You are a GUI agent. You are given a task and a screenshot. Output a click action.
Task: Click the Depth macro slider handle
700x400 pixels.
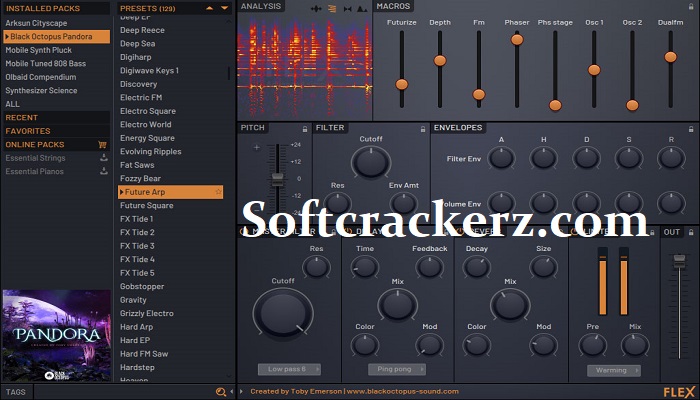coord(440,60)
